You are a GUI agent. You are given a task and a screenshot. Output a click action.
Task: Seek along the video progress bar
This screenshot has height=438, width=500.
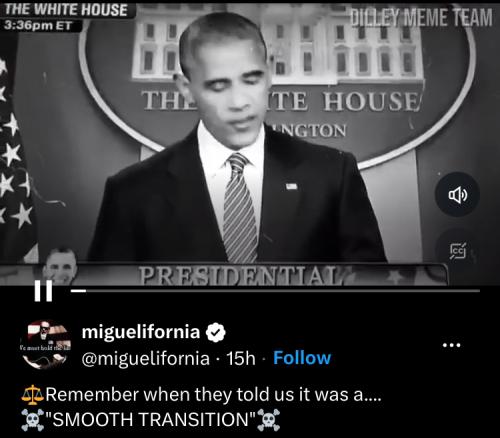[275, 291]
